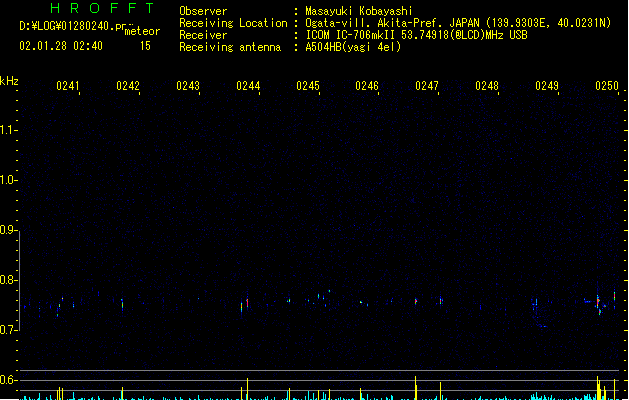Select the log file path D:¥LOG¥01280240
The image size is (629, 400).
coord(71,26)
